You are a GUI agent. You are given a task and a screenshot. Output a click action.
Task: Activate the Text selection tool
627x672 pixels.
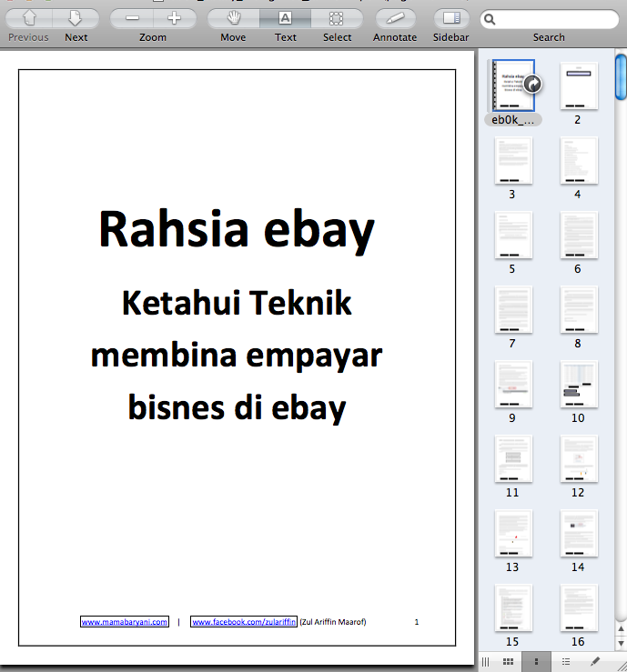point(285,18)
